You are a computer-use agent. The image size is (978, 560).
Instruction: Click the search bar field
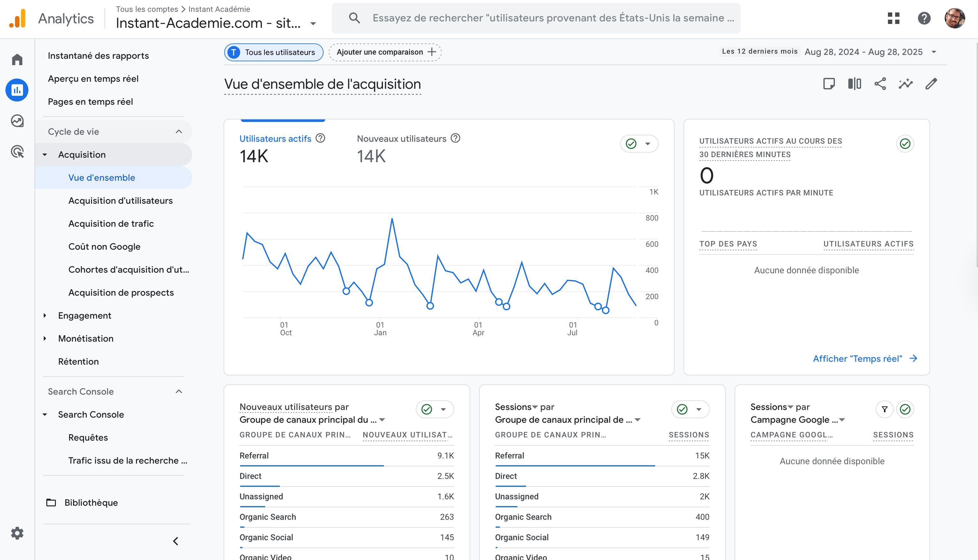pyautogui.click(x=553, y=18)
